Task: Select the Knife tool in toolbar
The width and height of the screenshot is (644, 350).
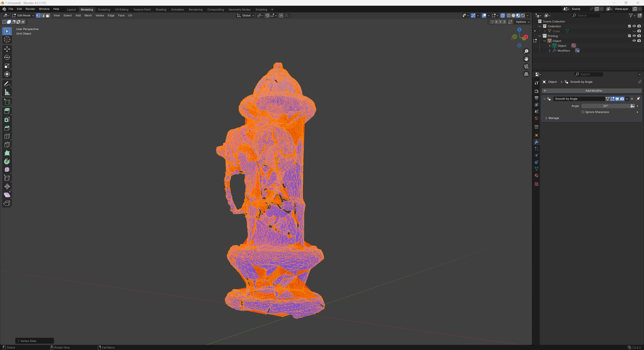Action: point(7,145)
